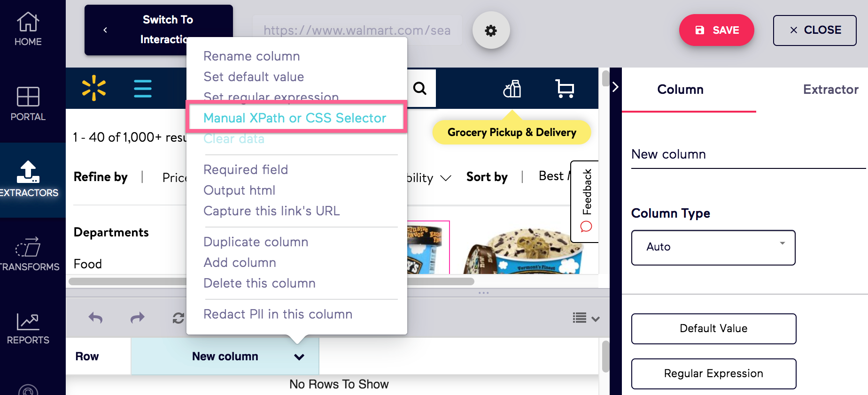
Task: Click the data table vertical scrollbar
Action: click(605, 357)
